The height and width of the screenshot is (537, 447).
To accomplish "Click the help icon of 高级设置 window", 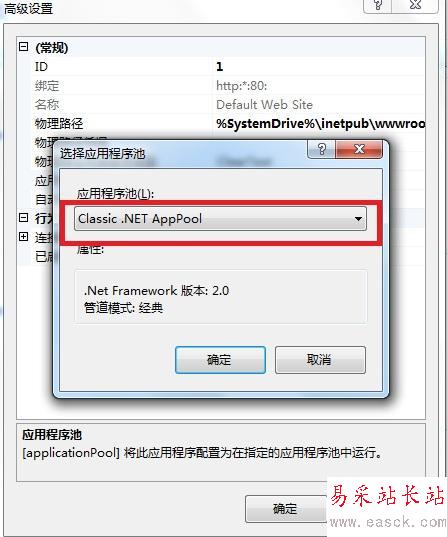I will tap(378, 5).
